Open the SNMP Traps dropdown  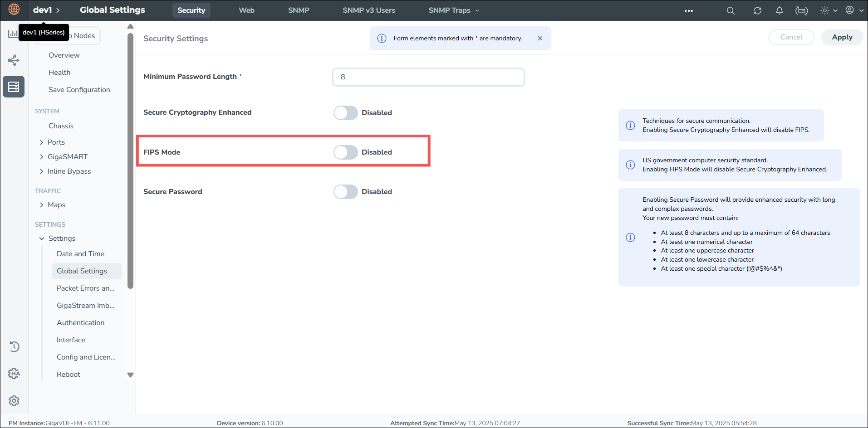click(453, 10)
